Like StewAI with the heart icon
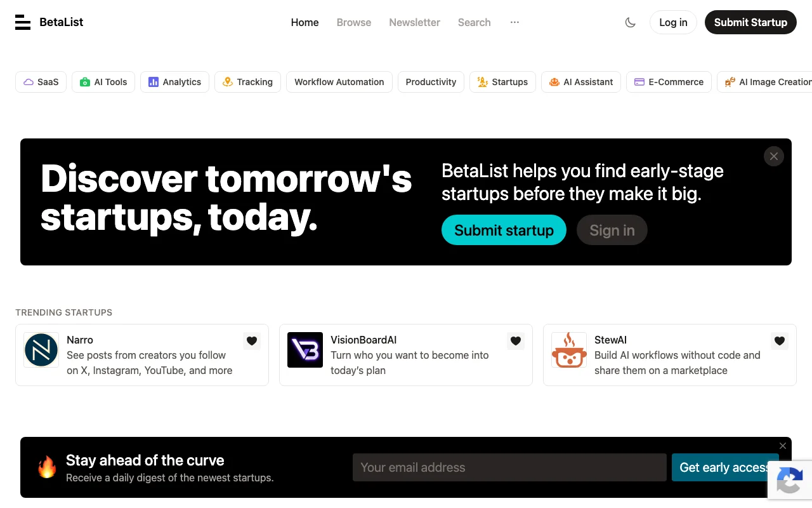 (780, 341)
